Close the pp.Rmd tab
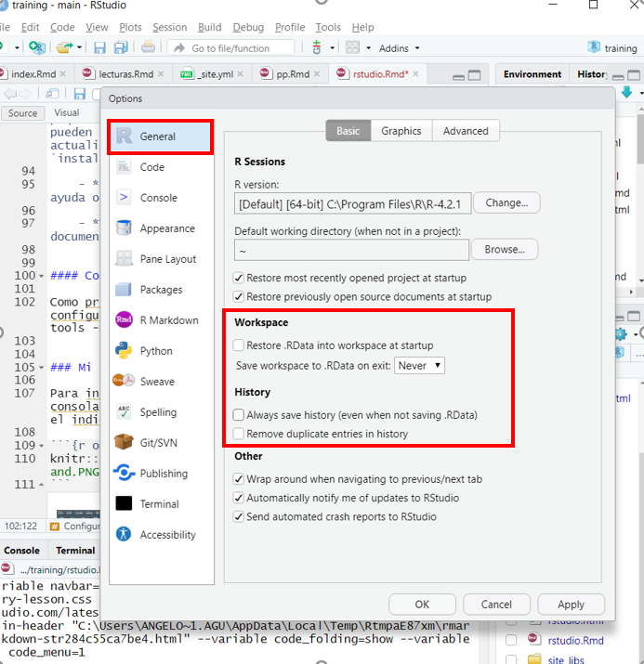Screen dimensions: 644x664 click(317, 74)
